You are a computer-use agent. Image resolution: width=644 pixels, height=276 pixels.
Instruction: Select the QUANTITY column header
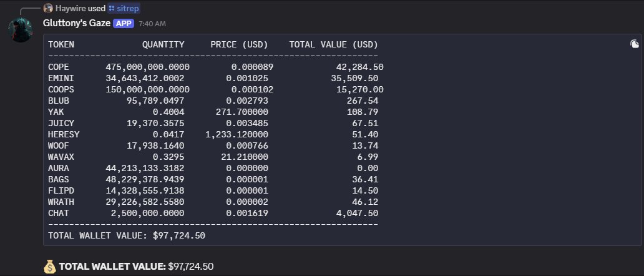pos(163,44)
